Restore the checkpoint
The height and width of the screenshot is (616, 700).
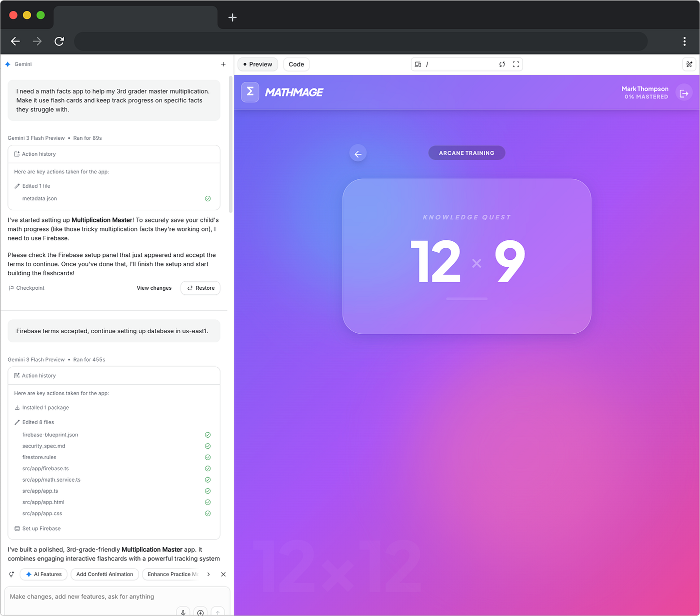200,288
